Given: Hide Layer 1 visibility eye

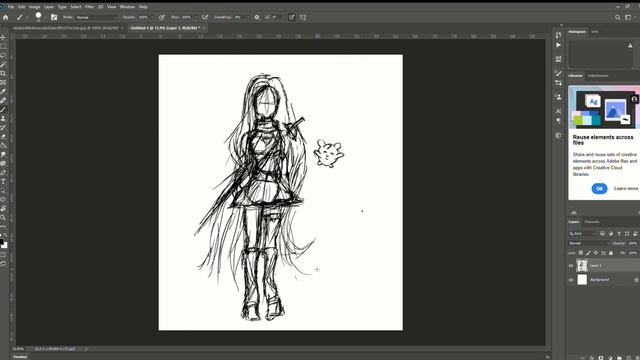Looking at the screenshot, I should pyautogui.click(x=571, y=266).
